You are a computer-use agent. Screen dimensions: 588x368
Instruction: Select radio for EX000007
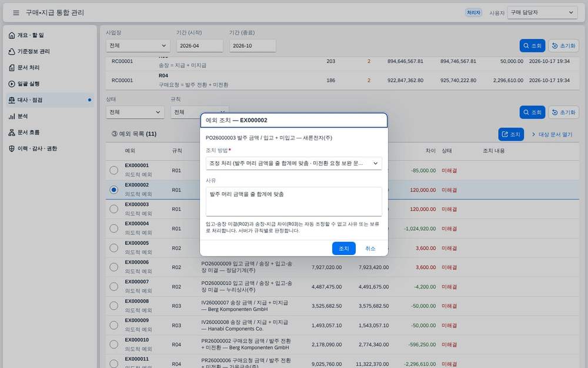[x=113, y=287]
